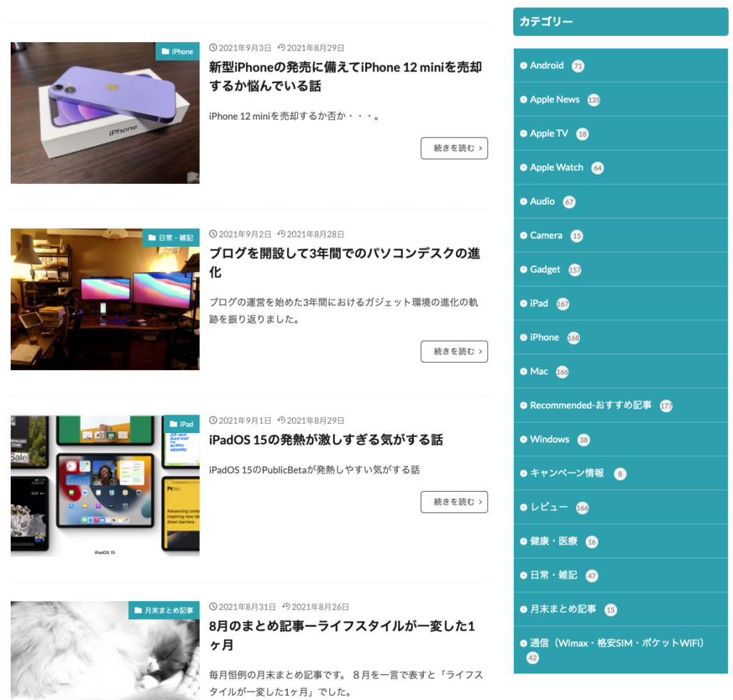Select the Android category
The width and height of the screenshot is (733, 700).
[621, 65]
